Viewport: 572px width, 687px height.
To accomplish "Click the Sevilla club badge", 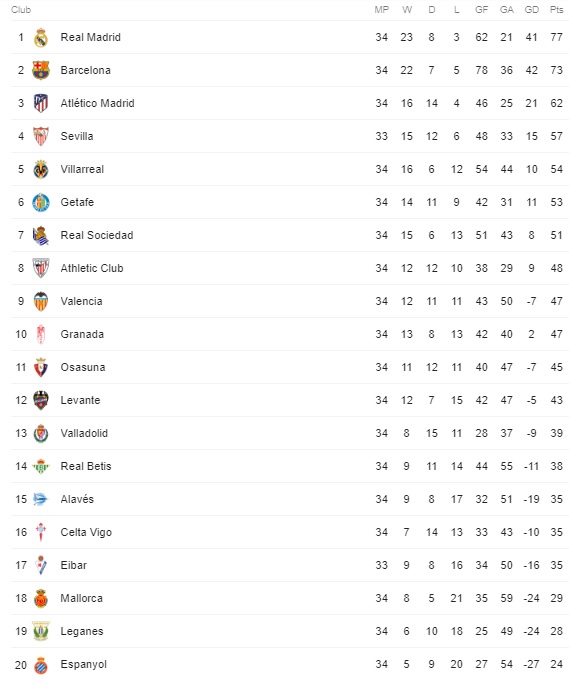I will [41, 136].
